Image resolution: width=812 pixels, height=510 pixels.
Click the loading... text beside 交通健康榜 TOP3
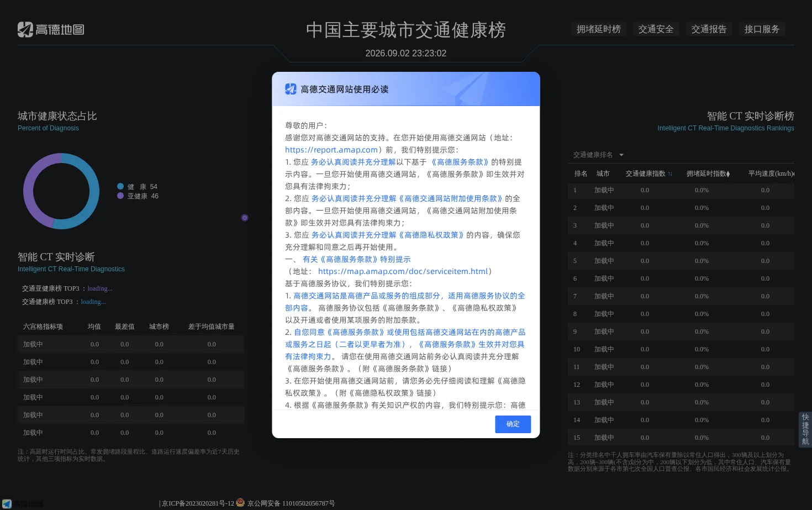coord(93,302)
